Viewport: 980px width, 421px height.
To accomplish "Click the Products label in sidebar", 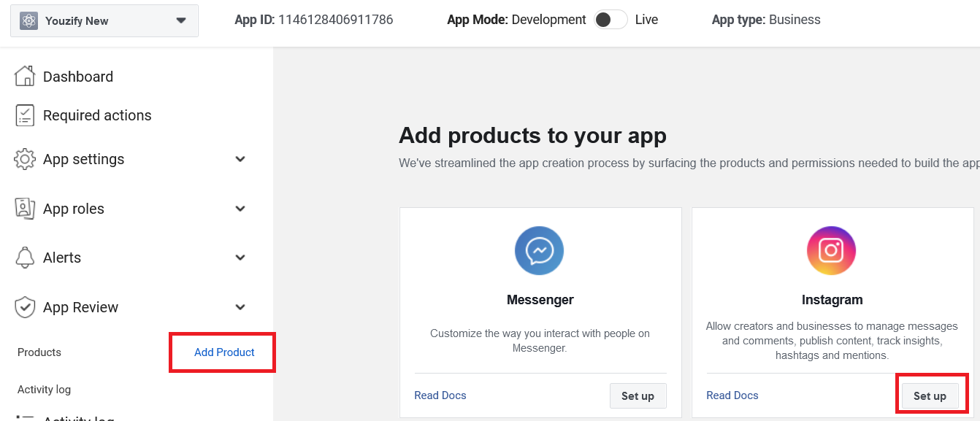I will click(39, 352).
